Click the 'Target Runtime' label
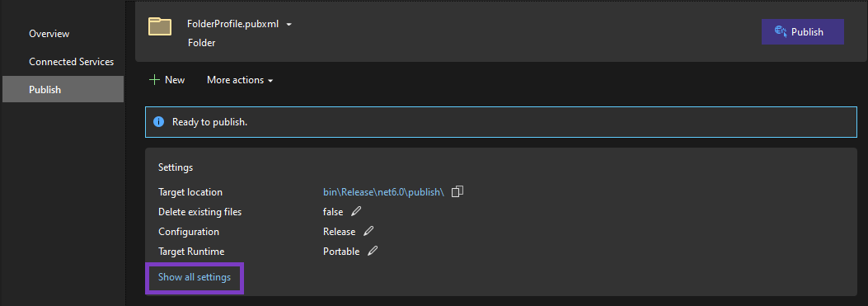868x306 pixels. tap(191, 251)
